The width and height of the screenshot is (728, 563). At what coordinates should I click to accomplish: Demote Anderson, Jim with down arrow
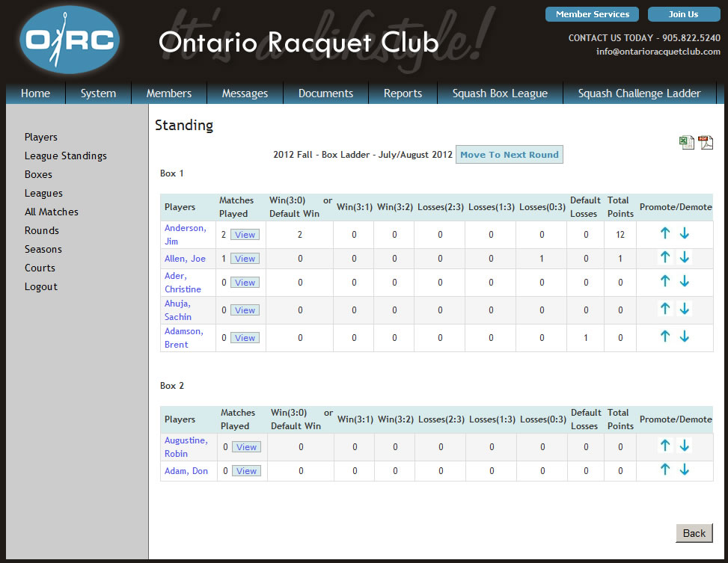pos(685,233)
